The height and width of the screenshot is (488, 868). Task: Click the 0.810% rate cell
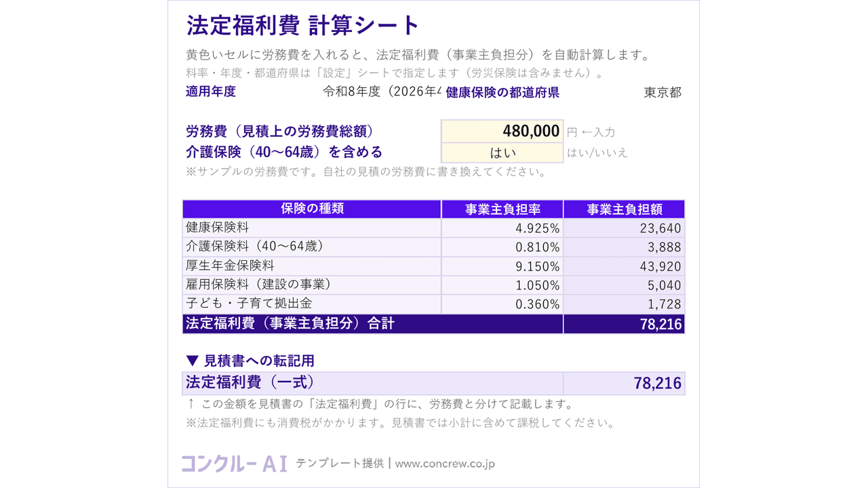tap(502, 247)
